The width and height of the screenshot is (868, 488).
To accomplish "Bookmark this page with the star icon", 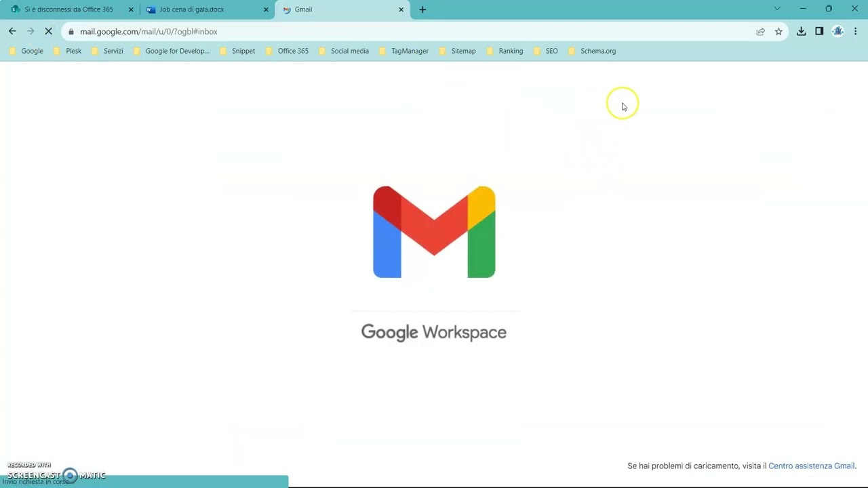I will tap(778, 31).
